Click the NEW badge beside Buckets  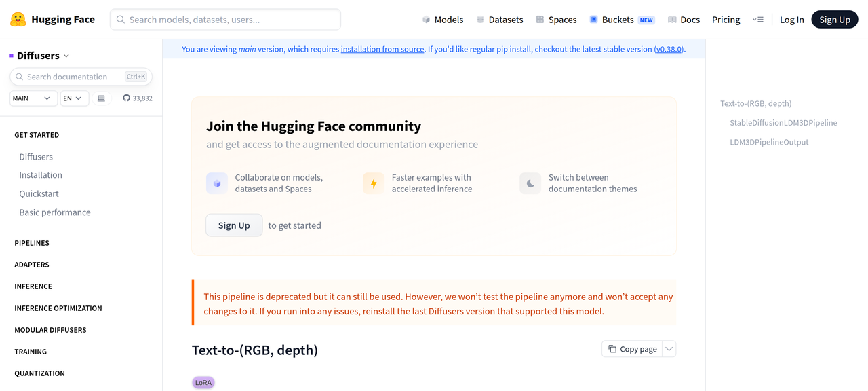(x=646, y=20)
